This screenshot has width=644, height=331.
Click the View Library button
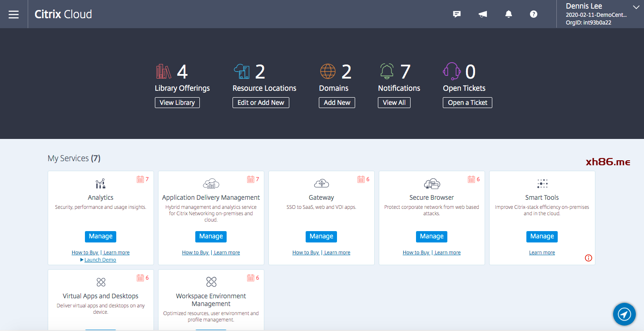point(177,103)
